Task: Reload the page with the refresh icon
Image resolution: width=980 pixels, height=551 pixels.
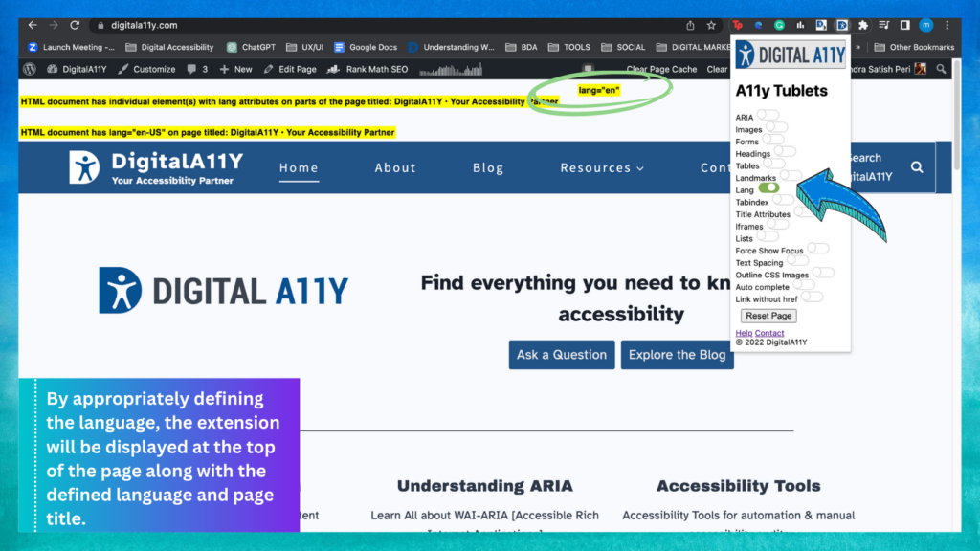Action: tap(75, 25)
